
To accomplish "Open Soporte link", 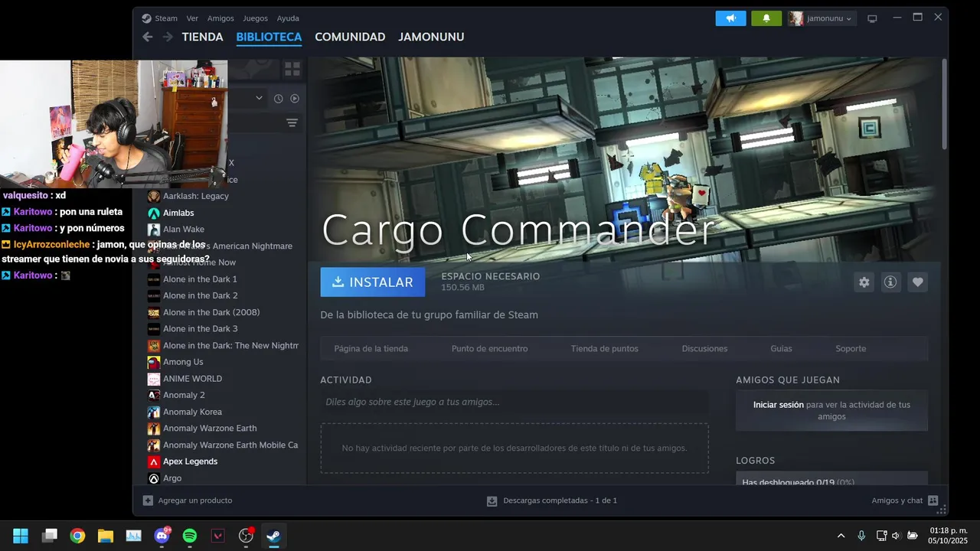I will click(x=851, y=349).
